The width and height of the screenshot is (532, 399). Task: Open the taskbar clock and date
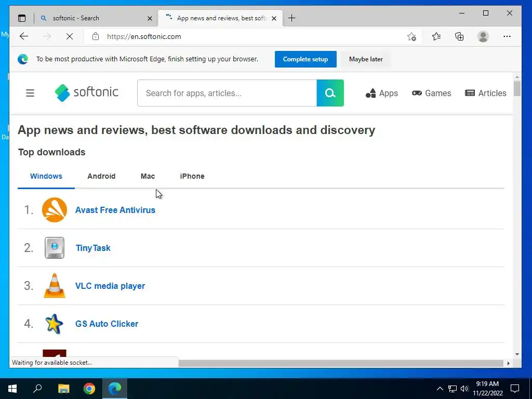tap(487, 389)
